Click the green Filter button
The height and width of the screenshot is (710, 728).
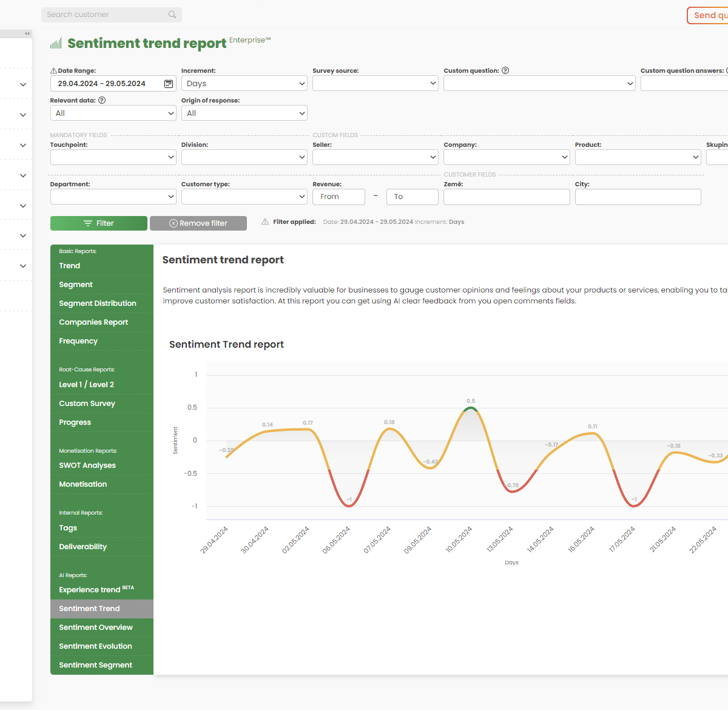pyautogui.click(x=98, y=223)
